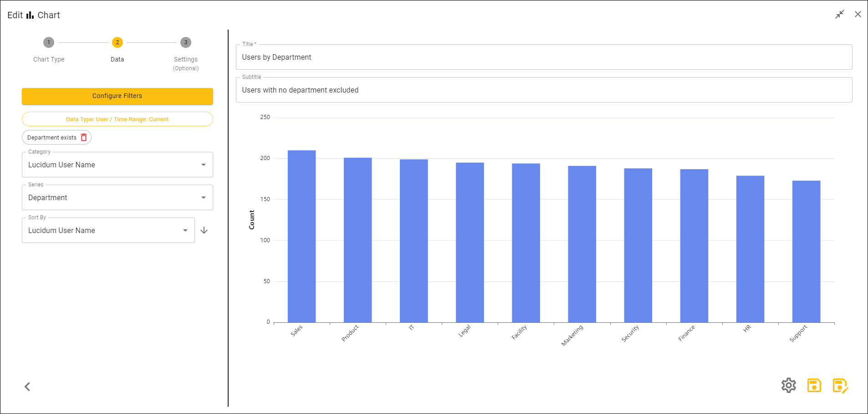Click the Finance bar in chart
Screen dimensions: 868x414
pos(694,246)
